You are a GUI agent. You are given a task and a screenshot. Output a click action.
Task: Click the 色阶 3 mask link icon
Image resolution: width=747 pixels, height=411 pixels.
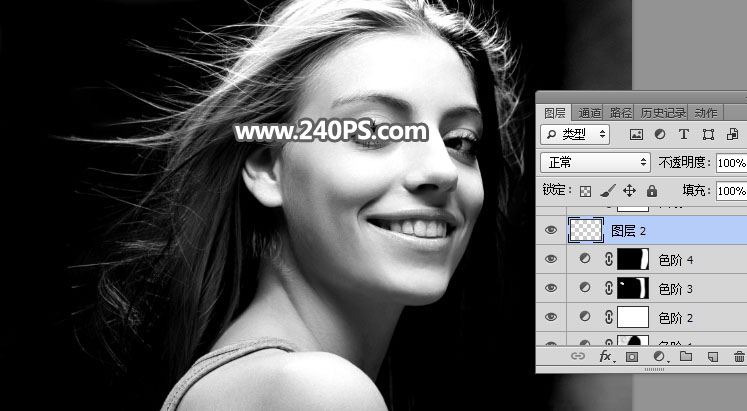tap(608, 289)
